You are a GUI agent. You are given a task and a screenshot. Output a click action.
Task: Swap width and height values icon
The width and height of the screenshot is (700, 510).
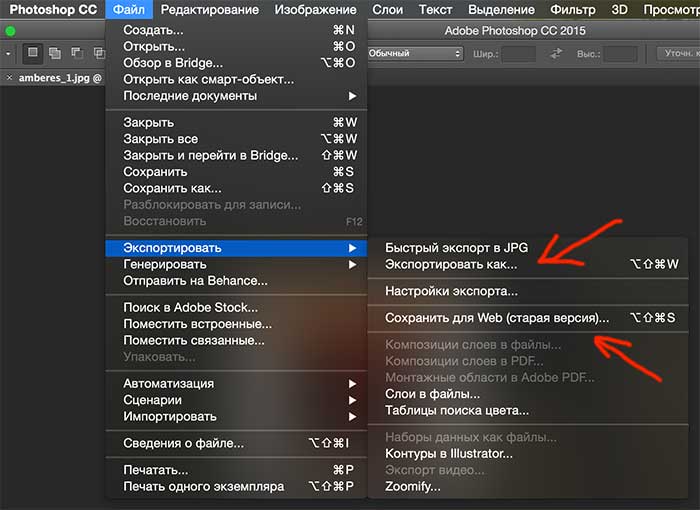(556, 54)
